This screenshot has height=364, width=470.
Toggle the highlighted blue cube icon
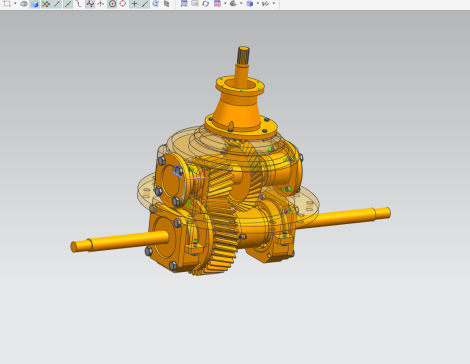(x=35, y=4)
